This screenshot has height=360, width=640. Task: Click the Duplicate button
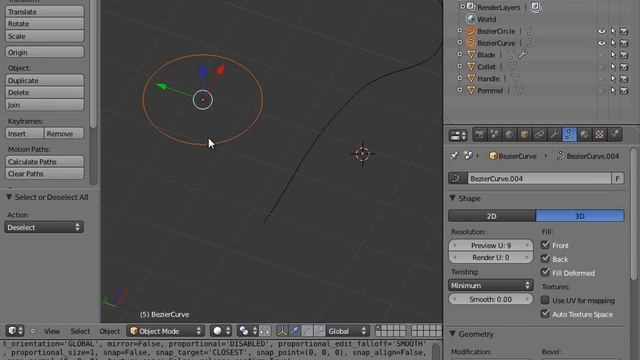pos(44,80)
